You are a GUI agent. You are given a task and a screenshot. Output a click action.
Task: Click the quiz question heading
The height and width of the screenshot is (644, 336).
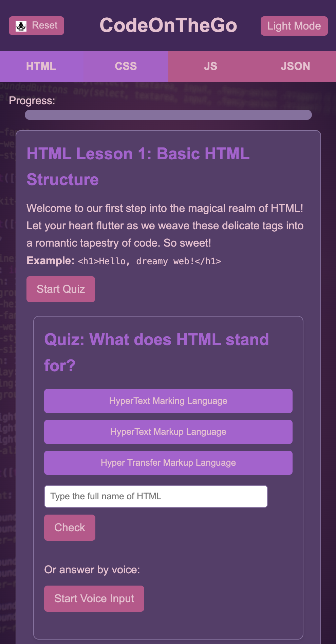point(156,353)
